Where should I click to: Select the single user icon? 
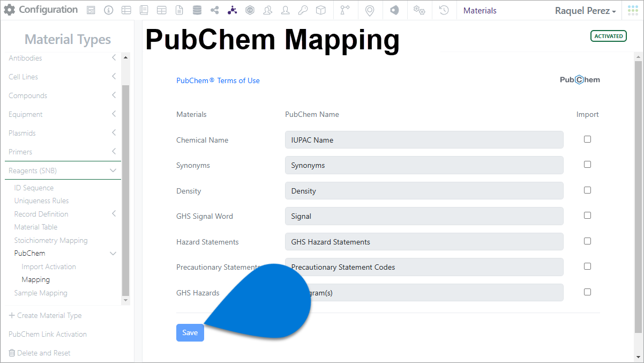[x=285, y=10]
